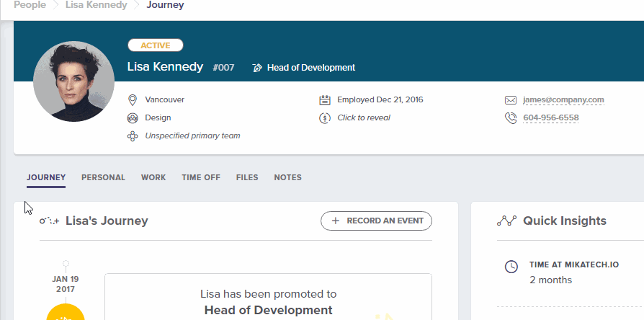Click the People breadcrumb link
Screen dimensions: 644x320
coord(30,5)
